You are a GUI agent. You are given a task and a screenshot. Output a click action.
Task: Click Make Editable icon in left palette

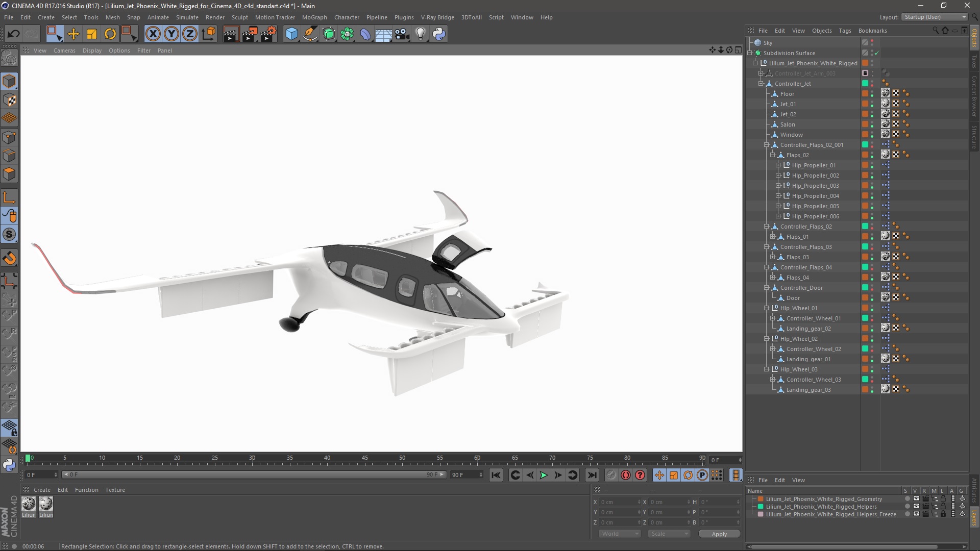(9, 58)
